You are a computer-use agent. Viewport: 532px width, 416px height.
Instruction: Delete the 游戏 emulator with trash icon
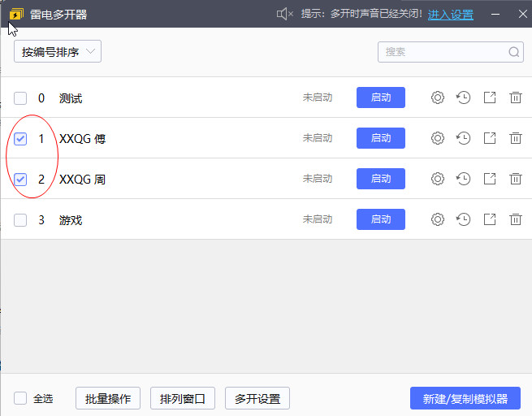pyautogui.click(x=516, y=219)
